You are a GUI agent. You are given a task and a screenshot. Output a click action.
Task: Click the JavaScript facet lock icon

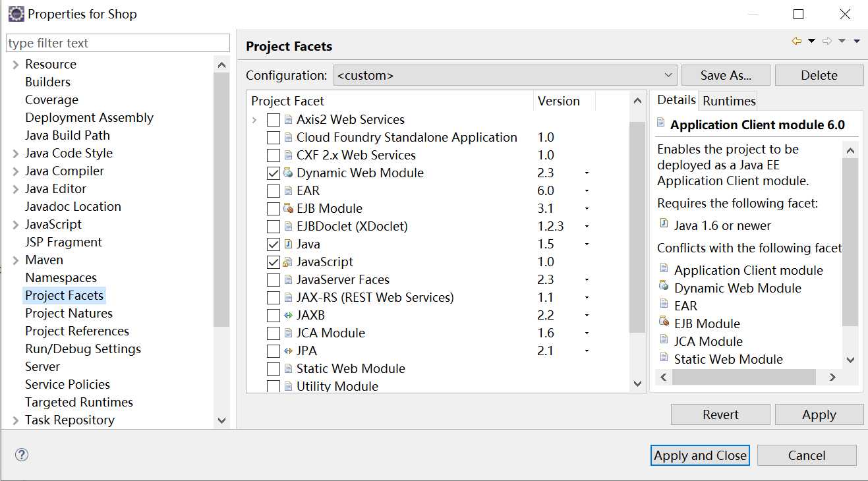(288, 262)
